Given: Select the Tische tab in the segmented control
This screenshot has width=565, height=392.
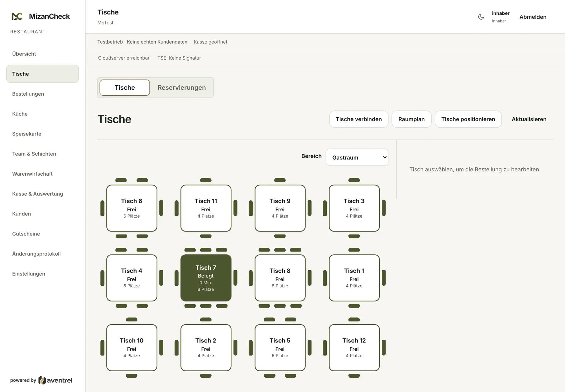Looking at the screenshot, I should pos(125,88).
